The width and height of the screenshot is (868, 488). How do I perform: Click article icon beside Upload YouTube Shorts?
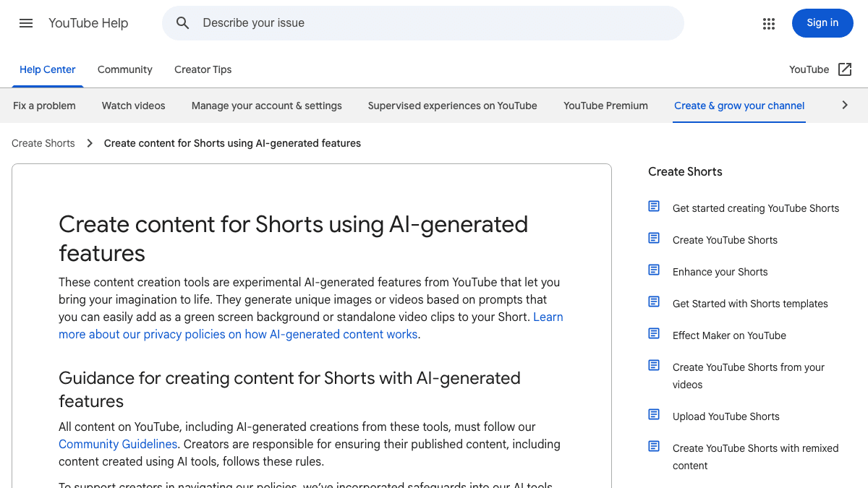[x=654, y=415]
